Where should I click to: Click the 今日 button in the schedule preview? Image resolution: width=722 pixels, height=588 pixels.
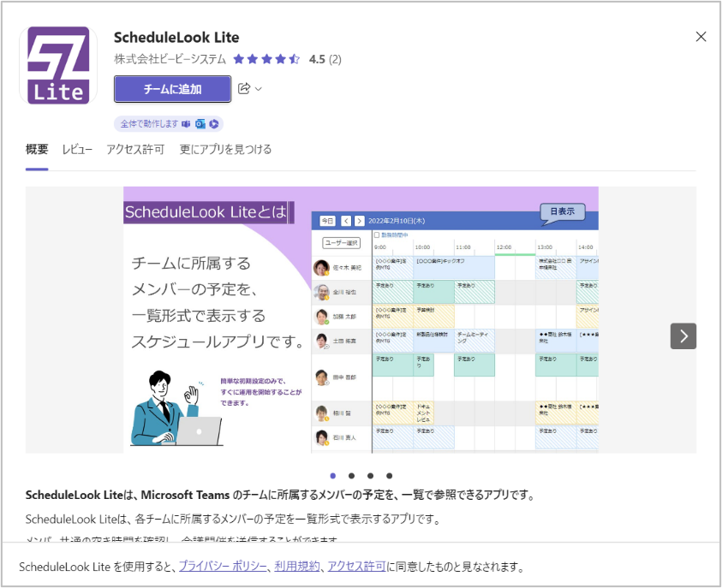click(326, 221)
